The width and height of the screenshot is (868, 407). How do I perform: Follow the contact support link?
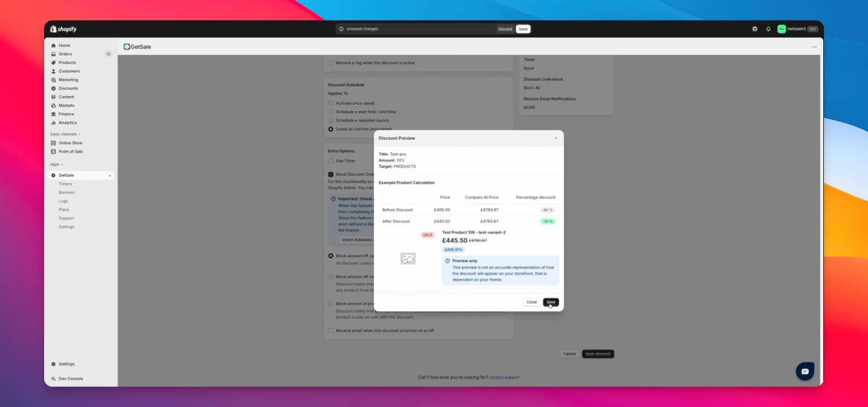pyautogui.click(x=504, y=378)
